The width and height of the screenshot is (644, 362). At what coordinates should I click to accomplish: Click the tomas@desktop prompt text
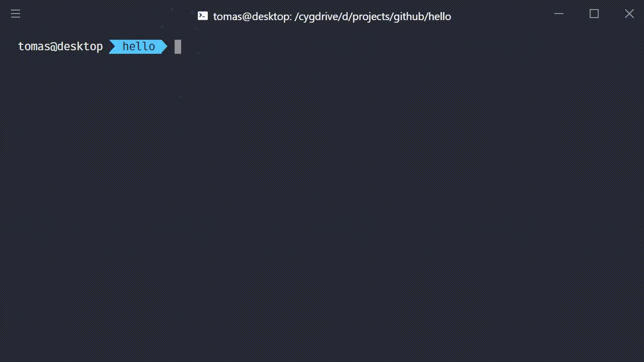pos(60,47)
